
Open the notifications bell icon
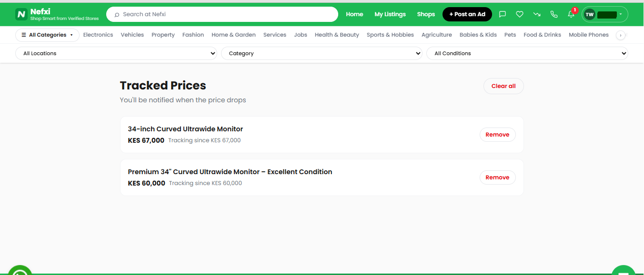(x=571, y=14)
